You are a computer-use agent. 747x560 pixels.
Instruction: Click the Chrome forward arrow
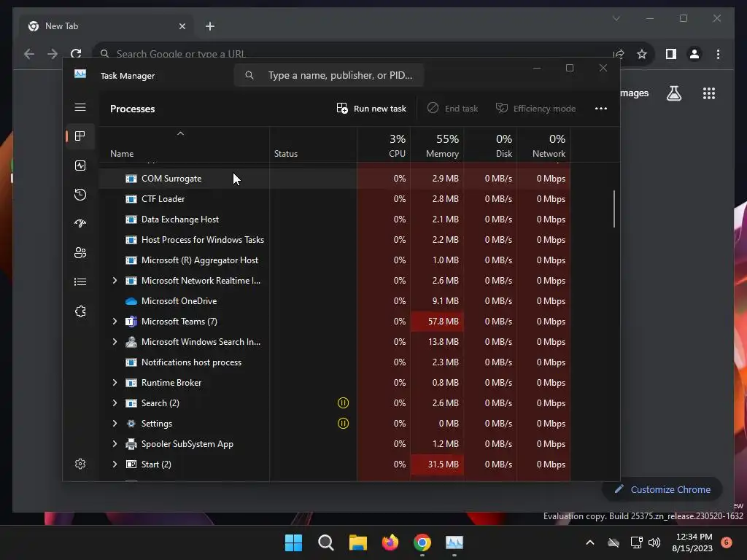click(53, 54)
